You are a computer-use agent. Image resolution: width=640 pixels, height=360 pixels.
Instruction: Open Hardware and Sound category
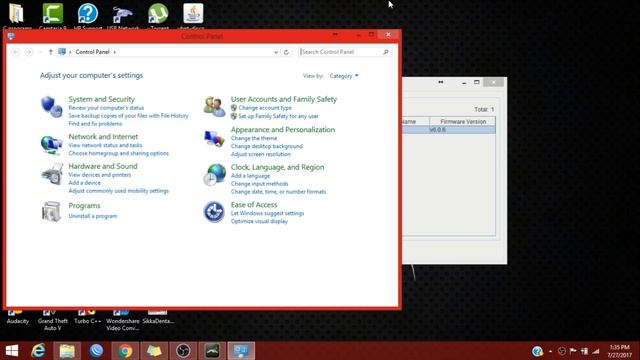(x=103, y=166)
